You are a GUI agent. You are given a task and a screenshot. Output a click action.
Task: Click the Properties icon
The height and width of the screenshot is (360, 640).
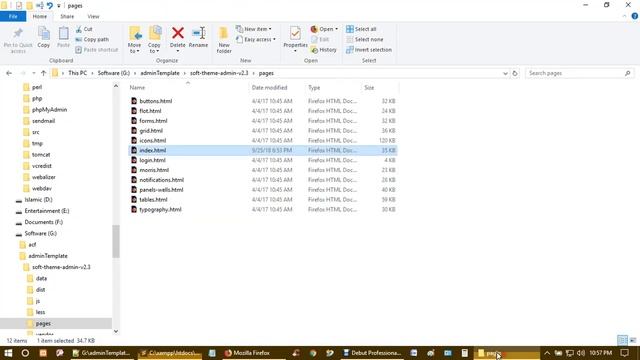[295, 33]
